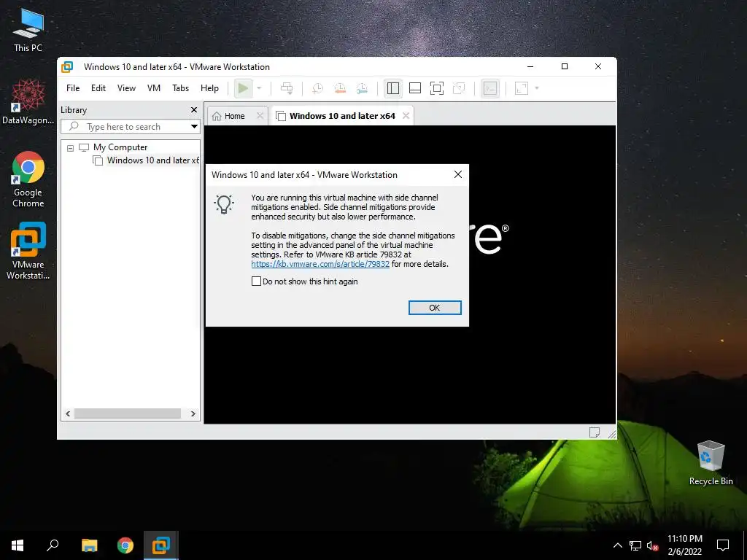Click the muted volume tray icon
This screenshot has height=560, width=747.
coord(652,545)
